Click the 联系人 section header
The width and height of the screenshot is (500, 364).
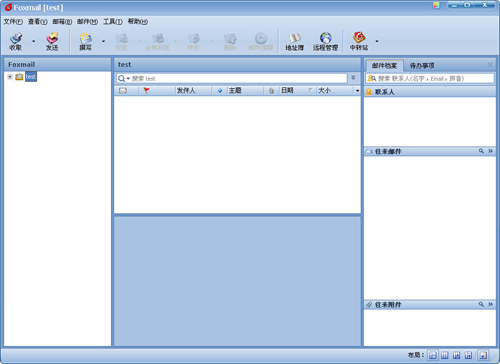point(430,92)
